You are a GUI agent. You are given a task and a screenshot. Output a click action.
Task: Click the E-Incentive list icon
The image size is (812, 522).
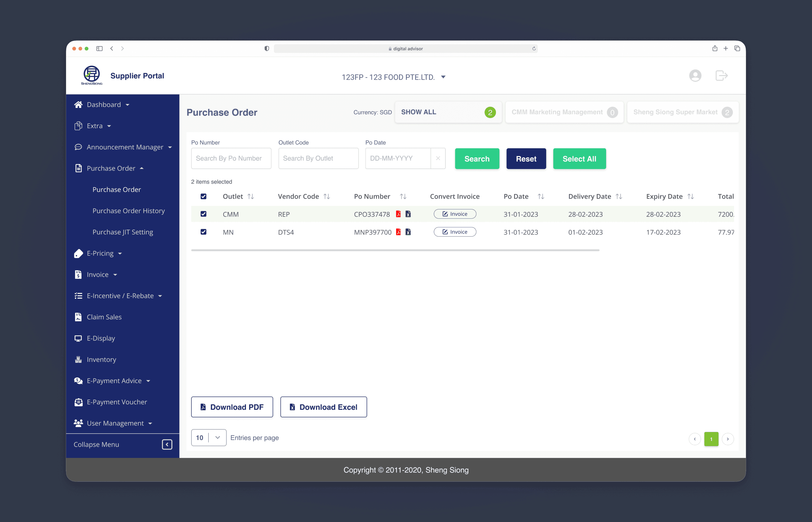coord(78,296)
